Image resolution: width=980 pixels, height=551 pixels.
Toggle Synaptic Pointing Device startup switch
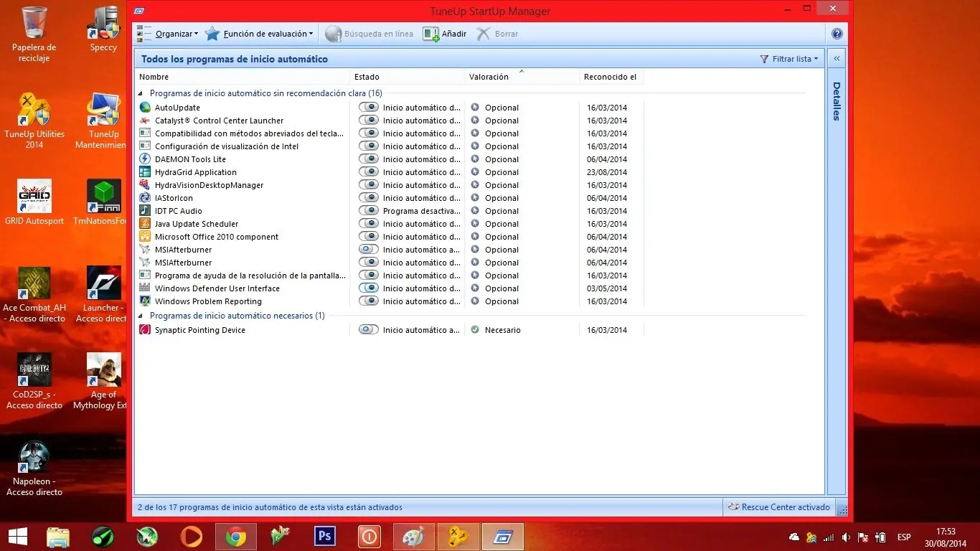pos(369,330)
